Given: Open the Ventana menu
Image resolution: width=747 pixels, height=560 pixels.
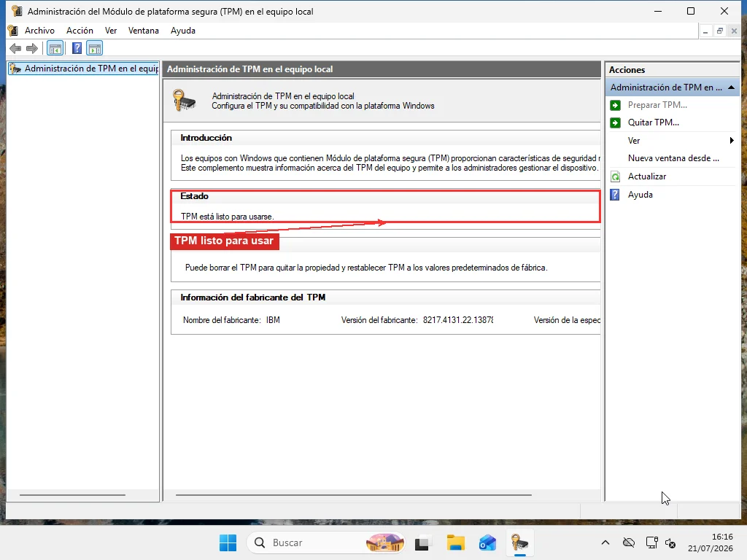Looking at the screenshot, I should tap(144, 31).
